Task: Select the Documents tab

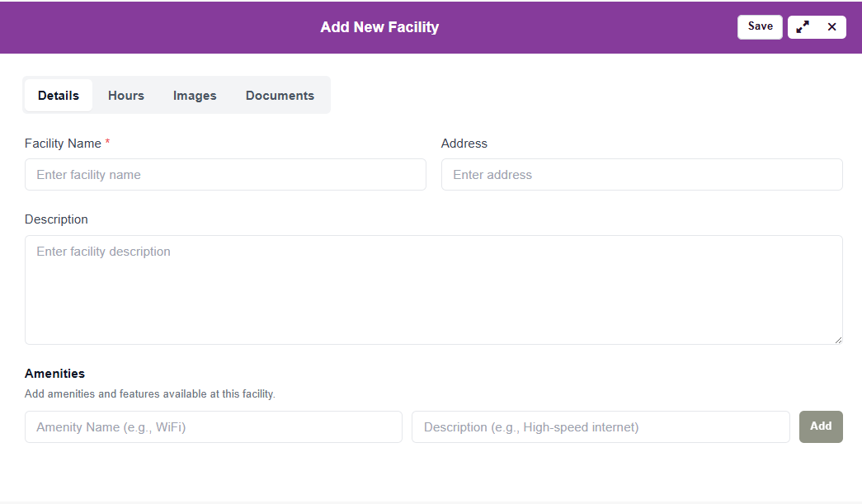Action: click(x=280, y=96)
